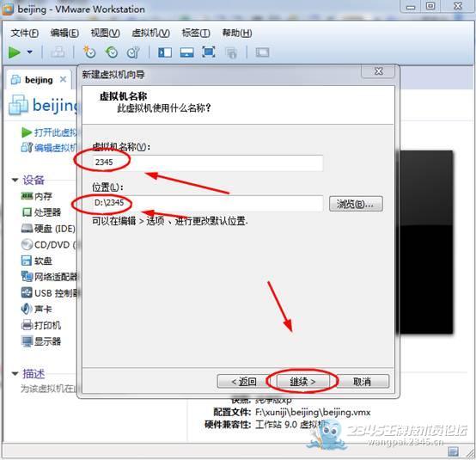Open the 文件(F) menu
Viewport: 476px width, 460px height.
[25, 33]
